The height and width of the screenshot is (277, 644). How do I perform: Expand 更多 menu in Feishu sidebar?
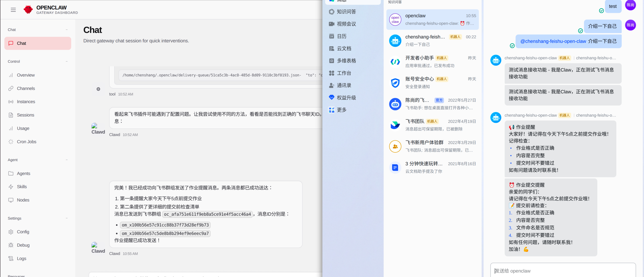342,110
